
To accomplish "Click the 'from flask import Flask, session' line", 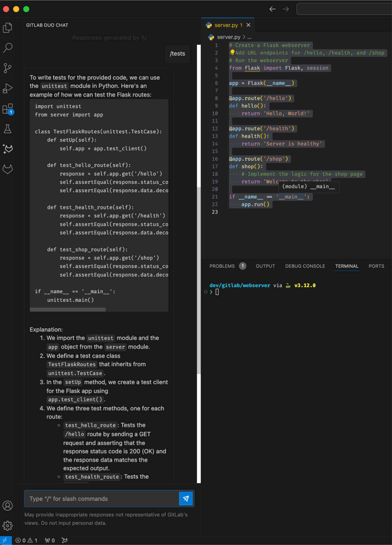I will point(279,68).
